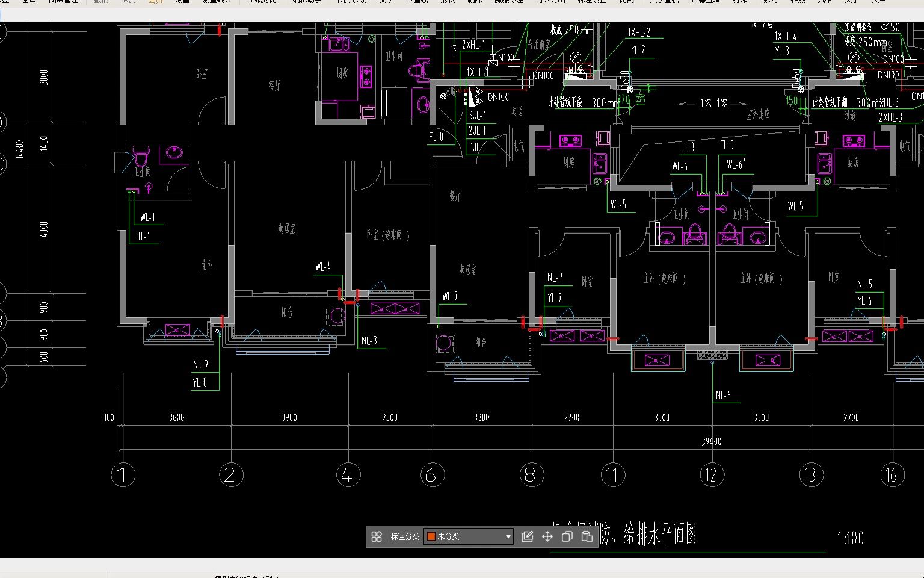Image resolution: width=924 pixels, height=578 pixels.
Task: Select axis bubble number 16
Action: point(892,475)
